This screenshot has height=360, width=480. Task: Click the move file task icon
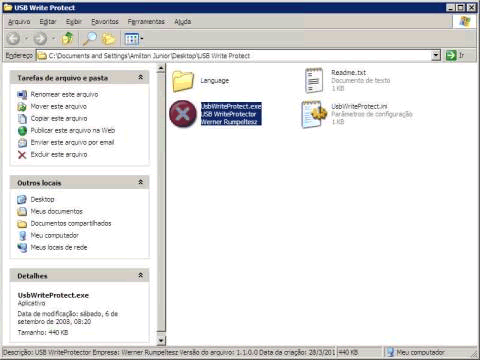[22, 107]
